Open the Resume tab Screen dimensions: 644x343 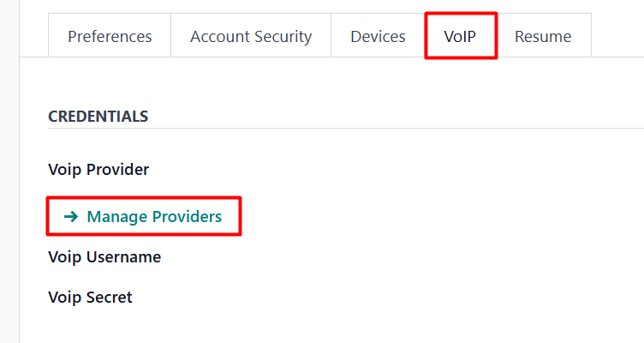[543, 37]
